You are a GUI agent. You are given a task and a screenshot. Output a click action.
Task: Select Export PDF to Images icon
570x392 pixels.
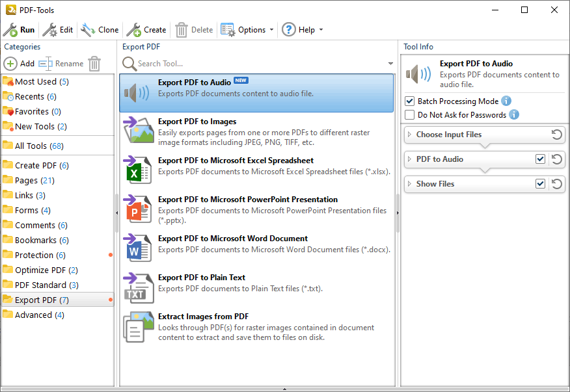[x=139, y=130]
